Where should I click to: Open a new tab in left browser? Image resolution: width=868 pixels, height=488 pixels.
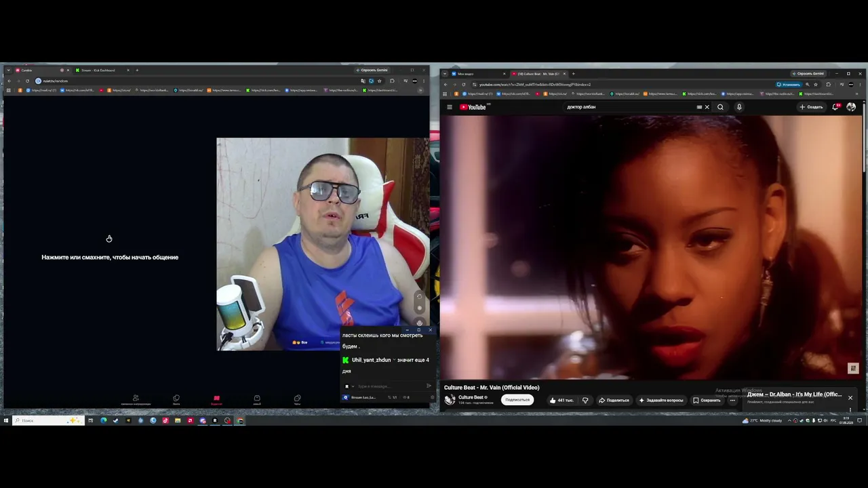pyautogui.click(x=136, y=70)
